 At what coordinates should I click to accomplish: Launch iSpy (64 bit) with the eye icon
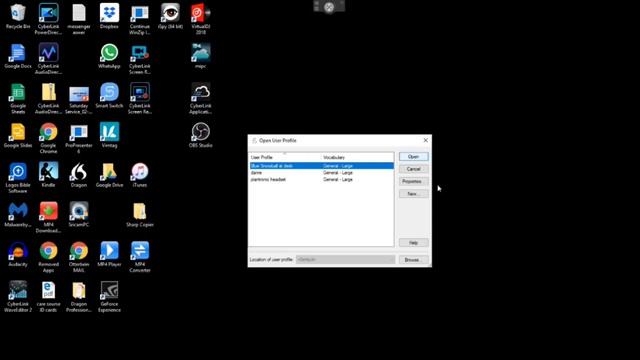click(x=170, y=16)
